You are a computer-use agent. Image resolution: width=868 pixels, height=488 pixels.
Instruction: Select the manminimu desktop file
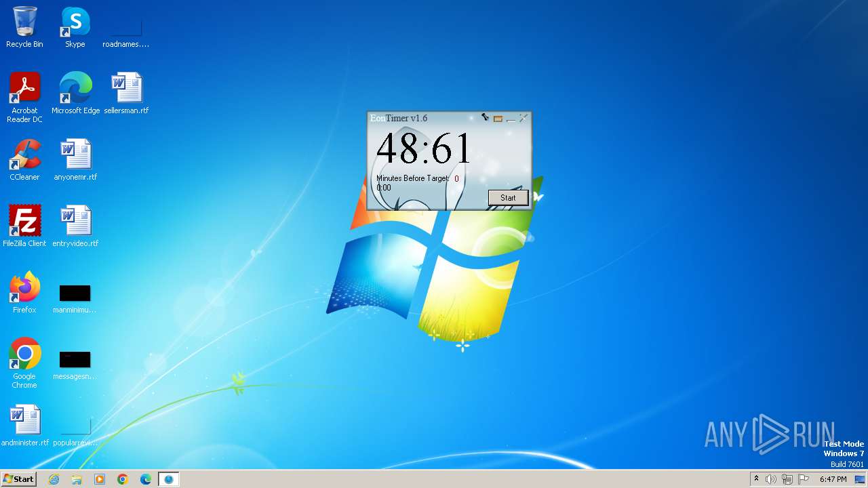pos(75,298)
